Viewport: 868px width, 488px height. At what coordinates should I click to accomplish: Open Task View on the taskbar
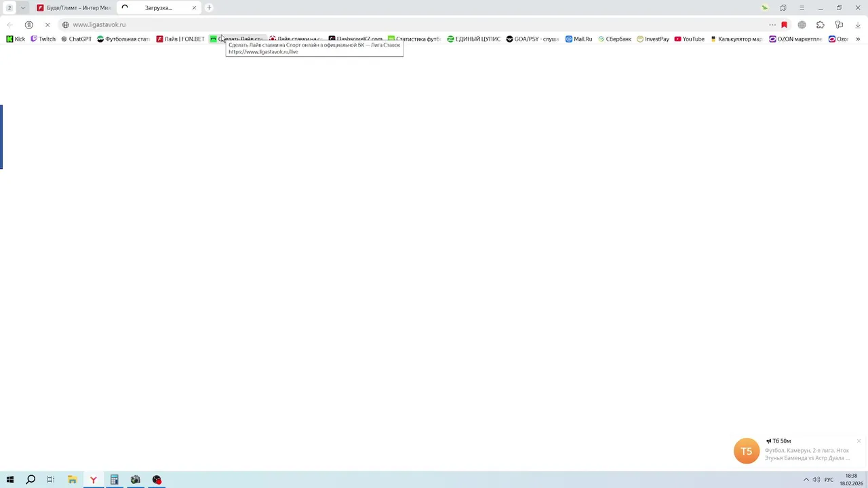tap(51, 480)
